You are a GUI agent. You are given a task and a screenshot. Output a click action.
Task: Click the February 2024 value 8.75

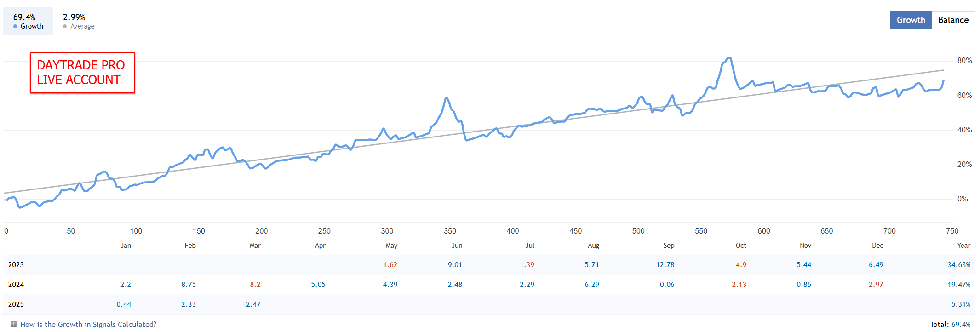pyautogui.click(x=189, y=285)
